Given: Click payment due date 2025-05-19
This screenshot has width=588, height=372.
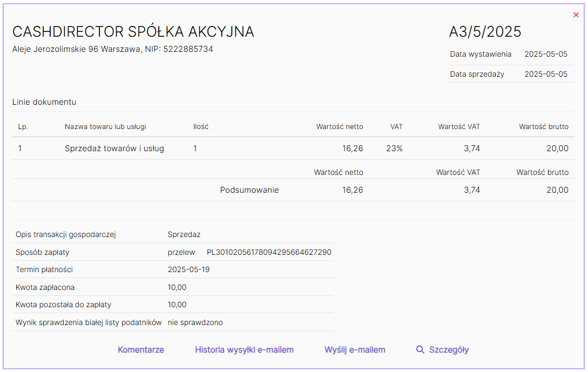Looking at the screenshot, I should pyautogui.click(x=188, y=269).
